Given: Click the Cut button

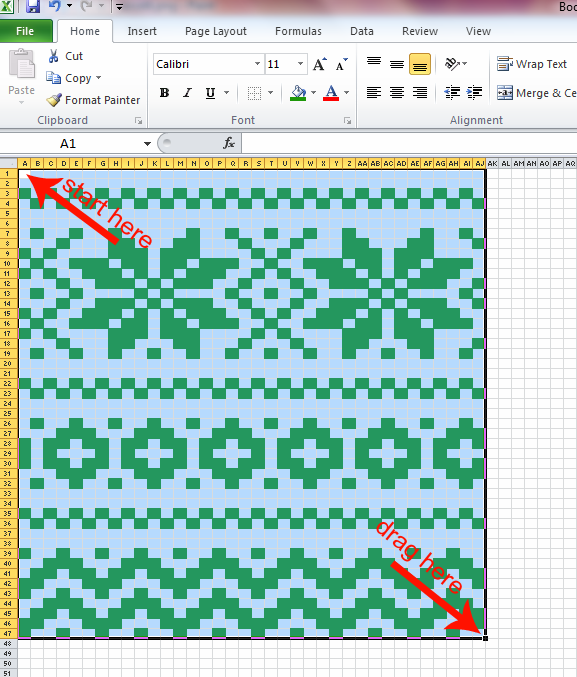Looking at the screenshot, I should point(65,56).
